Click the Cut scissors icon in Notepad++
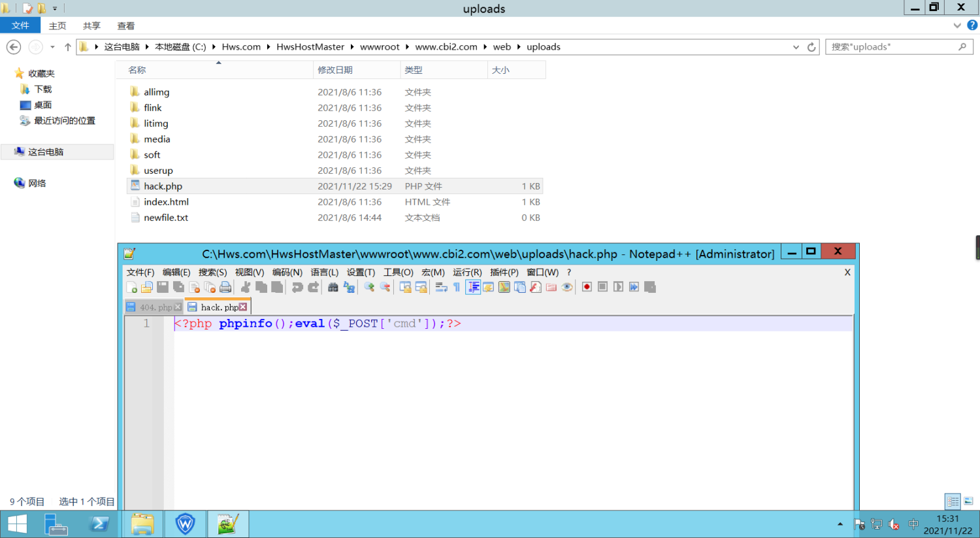Image resolution: width=980 pixels, height=538 pixels. point(246,287)
